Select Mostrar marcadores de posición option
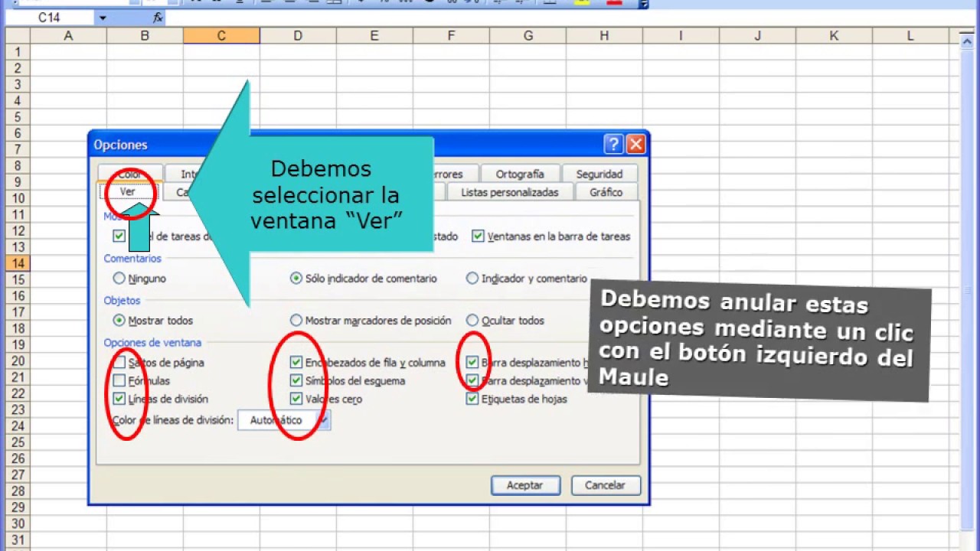 pos(296,321)
